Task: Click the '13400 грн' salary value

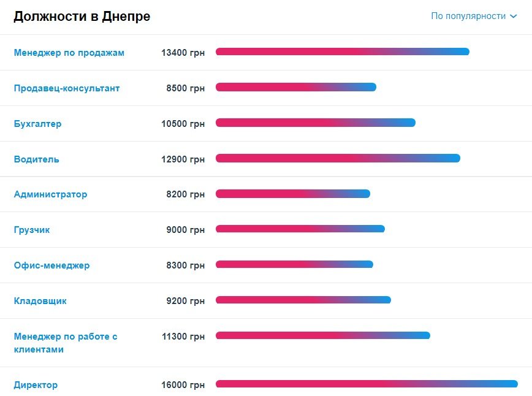Action: click(183, 53)
